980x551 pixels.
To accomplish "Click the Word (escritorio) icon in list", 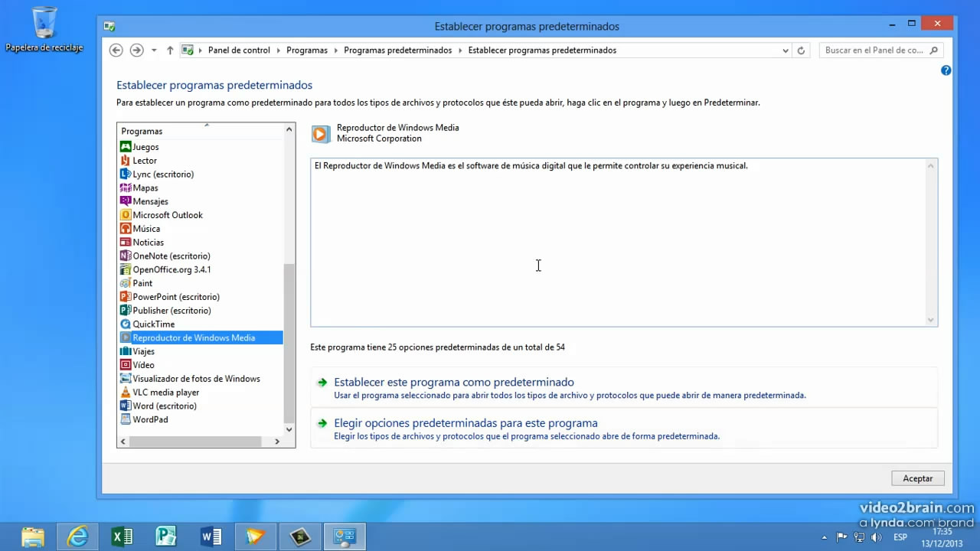I will pyautogui.click(x=126, y=406).
